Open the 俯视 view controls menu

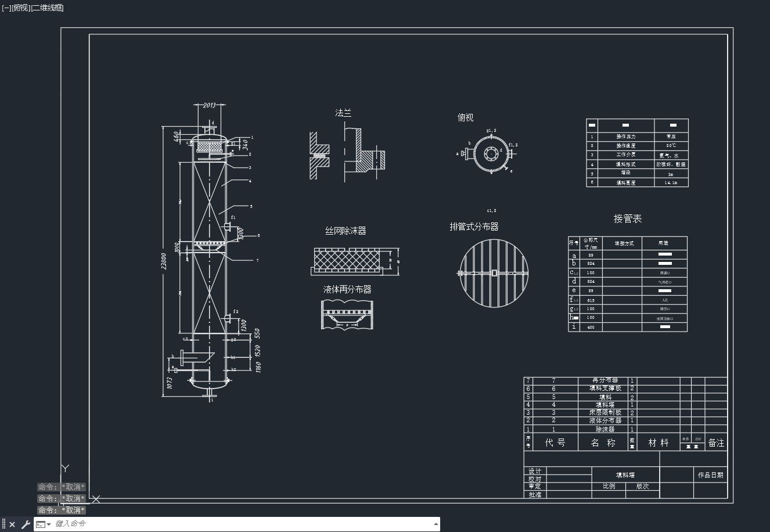point(21,8)
